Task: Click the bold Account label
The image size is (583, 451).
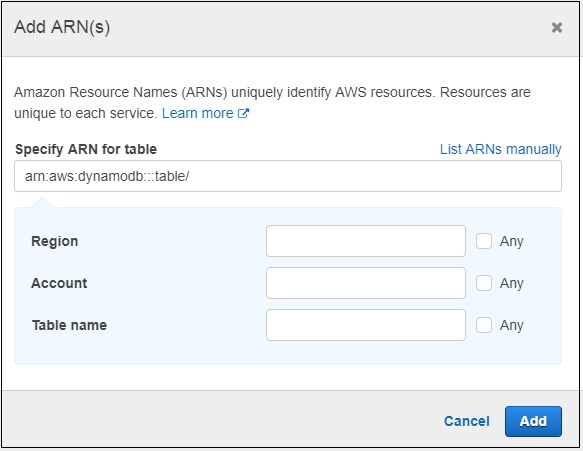Action: (x=59, y=283)
